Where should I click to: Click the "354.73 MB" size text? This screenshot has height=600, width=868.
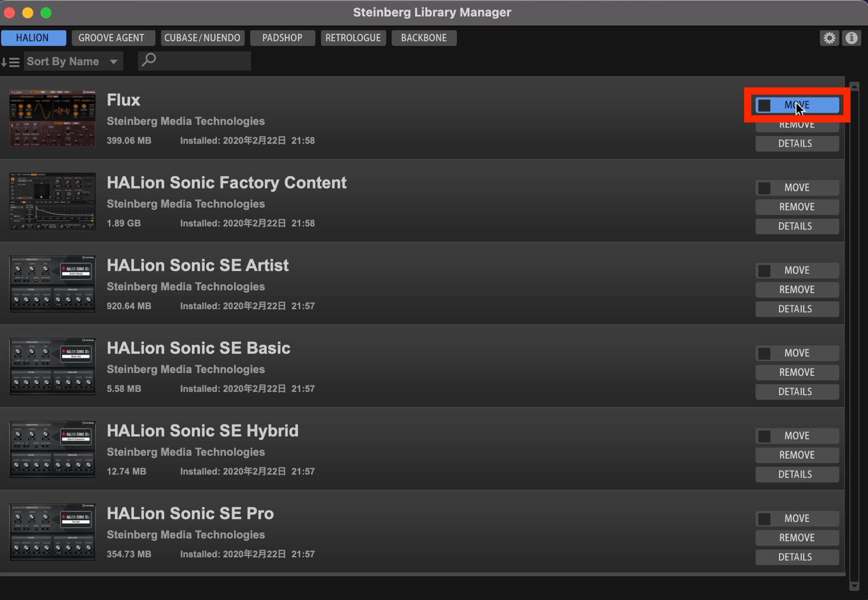pyautogui.click(x=129, y=554)
